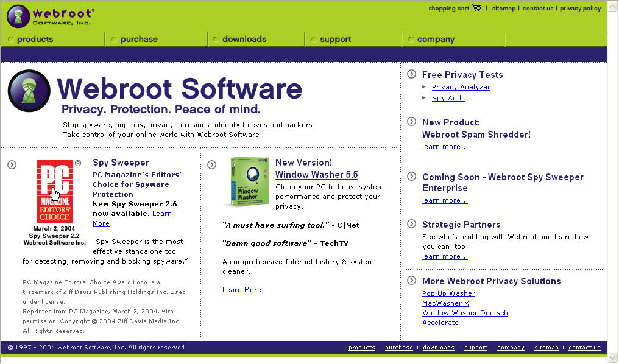
Task: Click the Window Washer product box image
Action: tap(247, 182)
